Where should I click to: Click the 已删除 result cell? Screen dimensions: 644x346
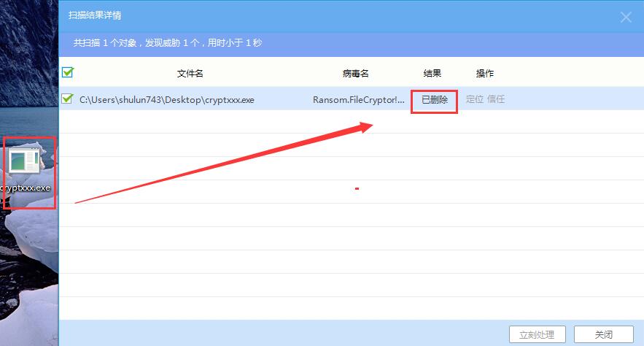(435, 100)
